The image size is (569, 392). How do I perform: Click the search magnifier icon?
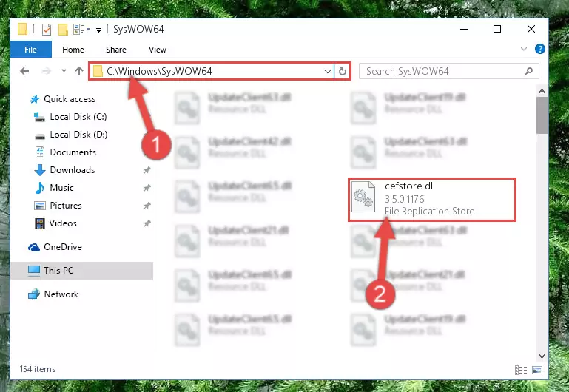pyautogui.click(x=529, y=71)
